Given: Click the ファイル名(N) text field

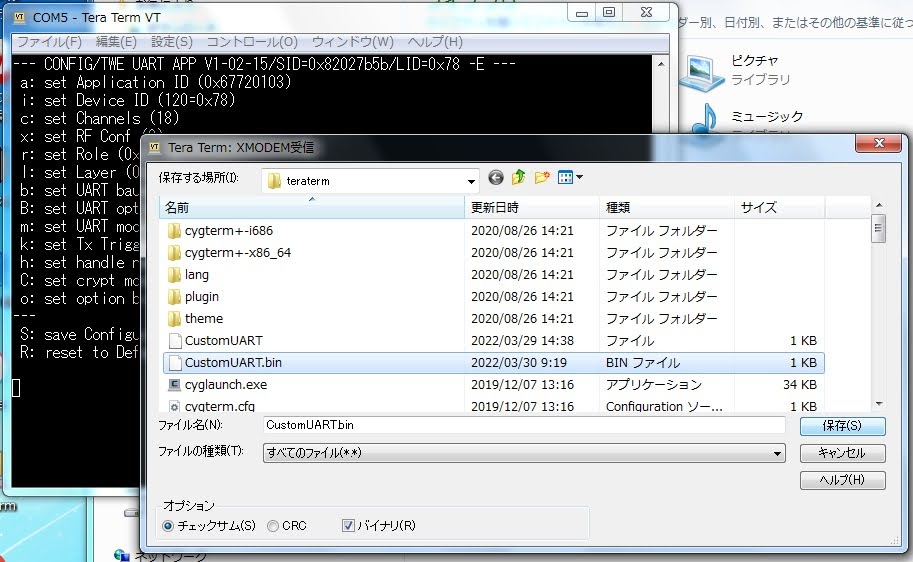Looking at the screenshot, I should 523,425.
